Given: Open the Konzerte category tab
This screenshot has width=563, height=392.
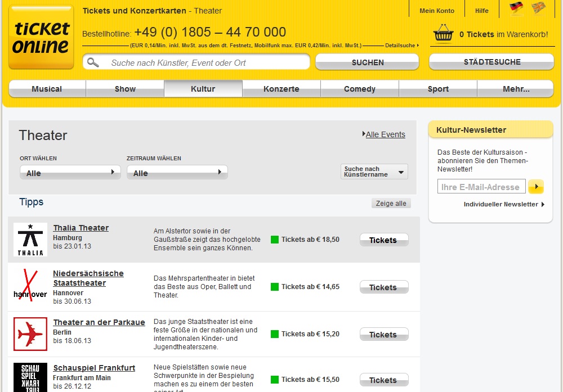Looking at the screenshot, I should tap(281, 89).
